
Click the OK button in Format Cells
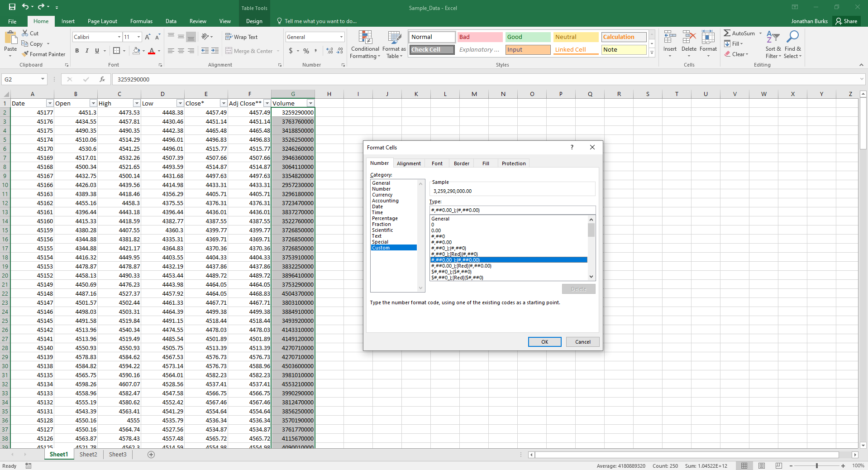tap(544, 342)
